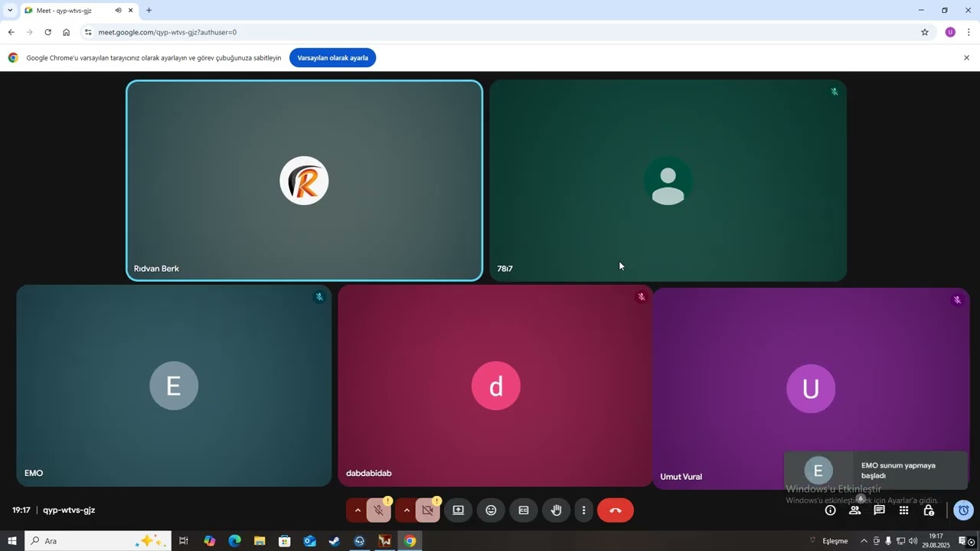Screen dimensions: 980x551
Task: Click Varsayılan olarak ayarla button
Action: point(332,58)
